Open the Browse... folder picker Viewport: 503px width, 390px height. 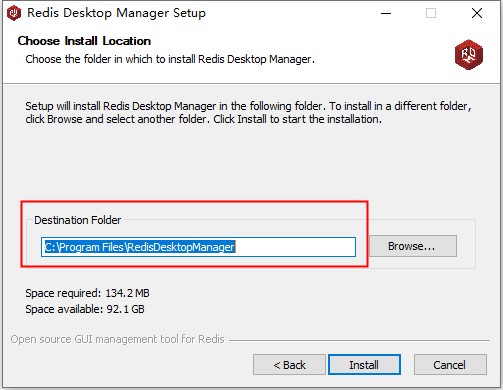[413, 246]
